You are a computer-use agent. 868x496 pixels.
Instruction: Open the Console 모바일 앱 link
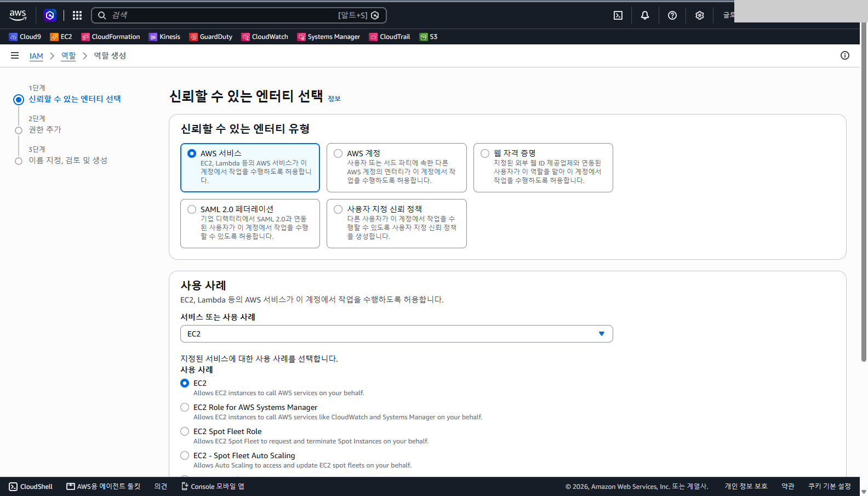tap(213, 486)
